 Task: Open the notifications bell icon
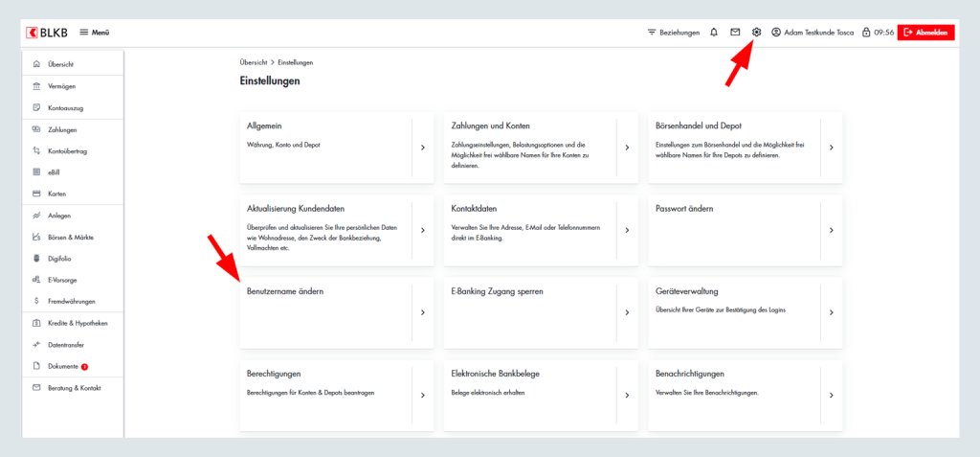click(x=714, y=33)
